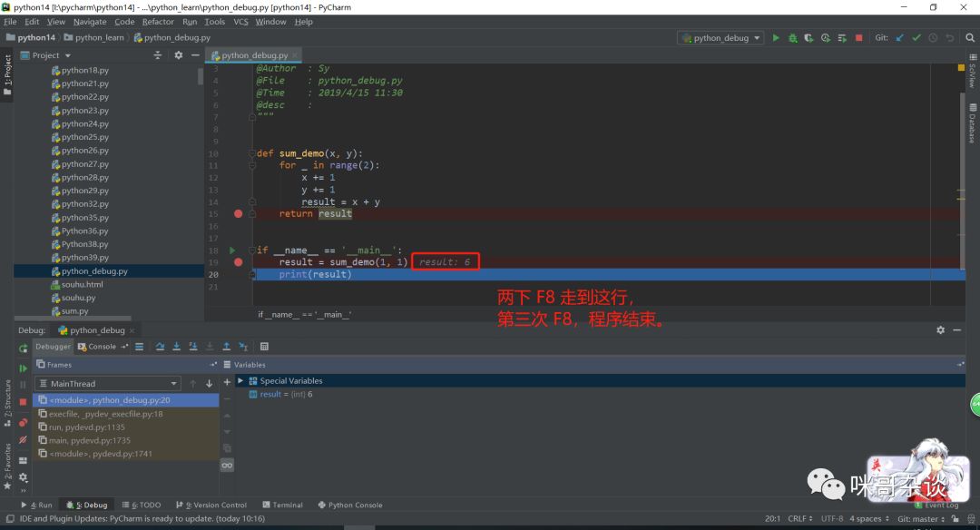
Task: Open the Evaluate Expression calculator icon
Action: (x=264, y=347)
